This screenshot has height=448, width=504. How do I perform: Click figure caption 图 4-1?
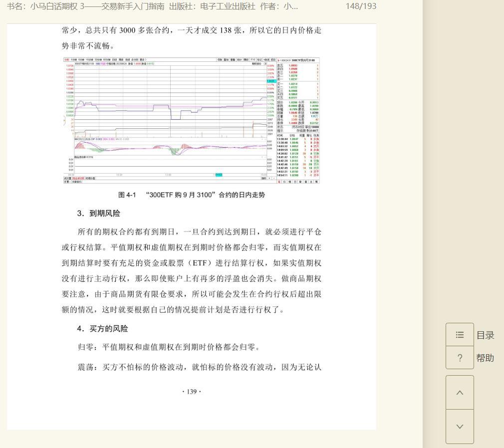tap(191, 195)
